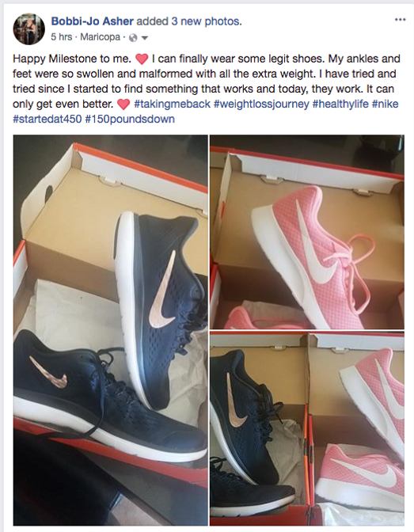Open the #150poundsdown hashtag

pyautogui.click(x=130, y=119)
